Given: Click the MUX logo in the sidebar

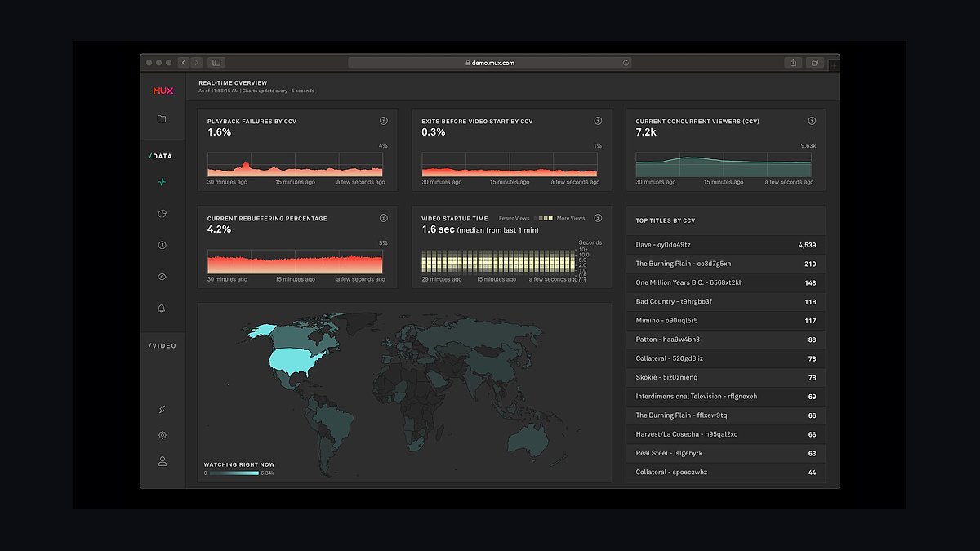Looking at the screenshot, I should (163, 91).
